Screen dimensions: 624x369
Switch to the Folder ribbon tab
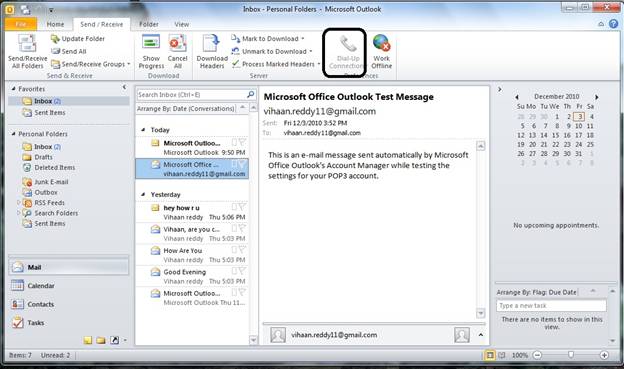(149, 24)
